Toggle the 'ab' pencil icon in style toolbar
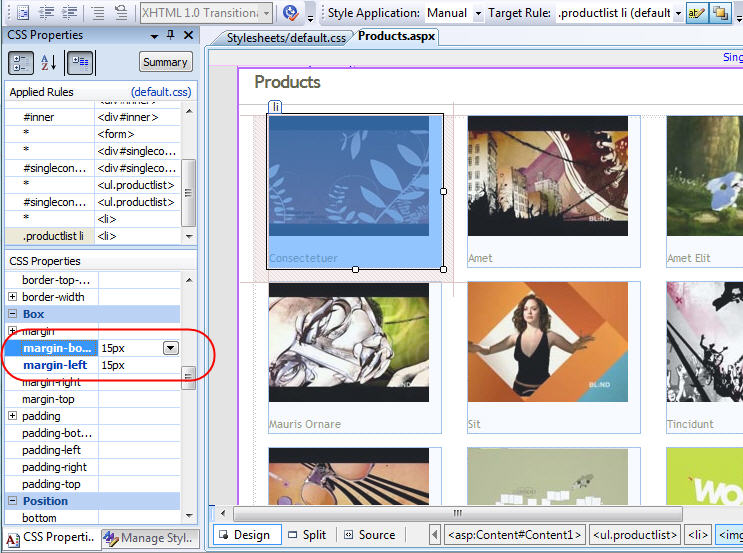This screenshot has height=553, width=743. 696,13
